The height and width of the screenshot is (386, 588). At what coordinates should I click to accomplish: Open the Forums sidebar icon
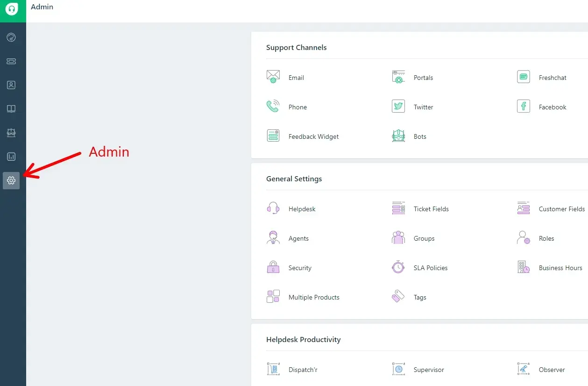coord(11,133)
